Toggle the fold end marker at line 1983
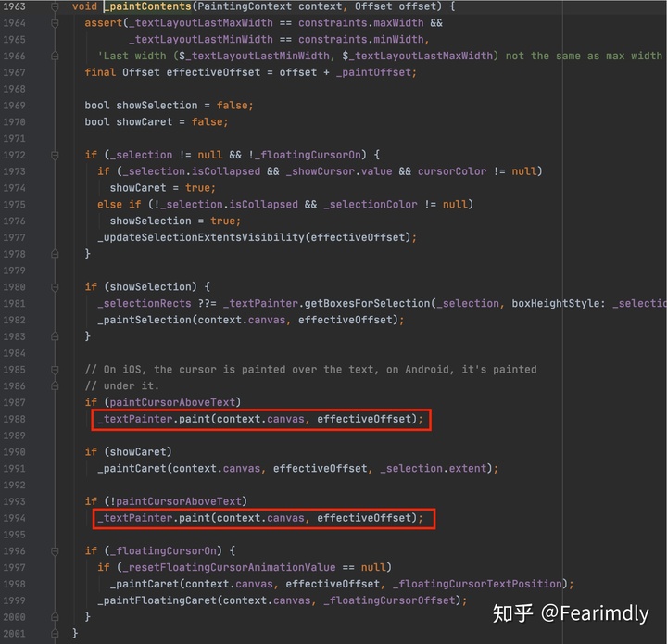Screen dimensions: 667x644 [55, 336]
